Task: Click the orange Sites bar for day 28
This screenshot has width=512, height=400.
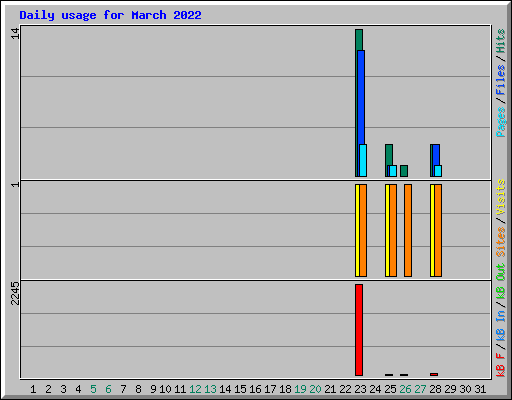Action: pyautogui.click(x=438, y=230)
